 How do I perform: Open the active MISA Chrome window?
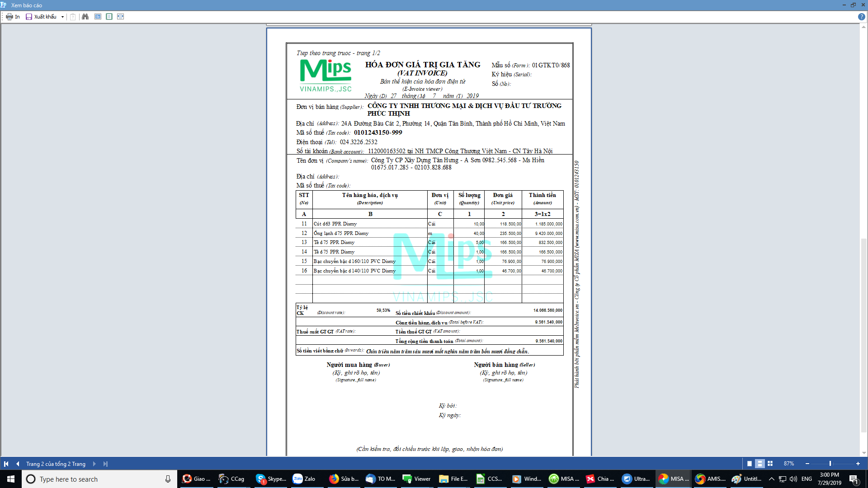(x=674, y=479)
